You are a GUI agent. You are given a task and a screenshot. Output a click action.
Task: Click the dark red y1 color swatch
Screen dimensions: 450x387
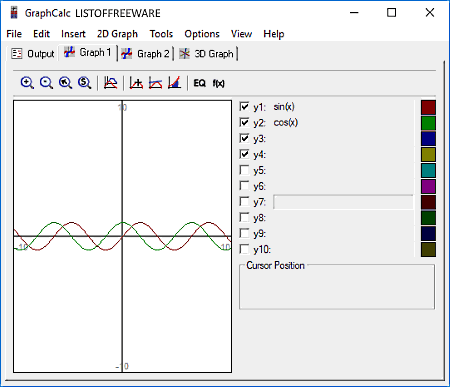coord(428,107)
